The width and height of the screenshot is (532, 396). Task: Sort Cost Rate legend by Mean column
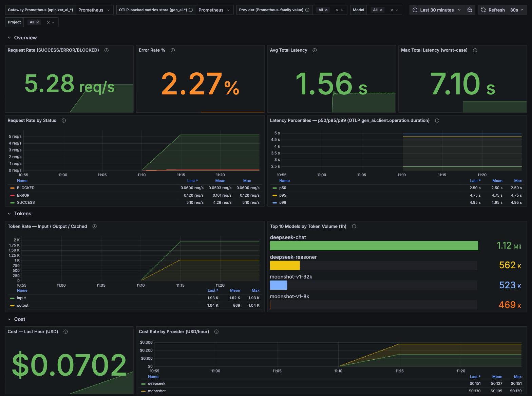coord(497,377)
